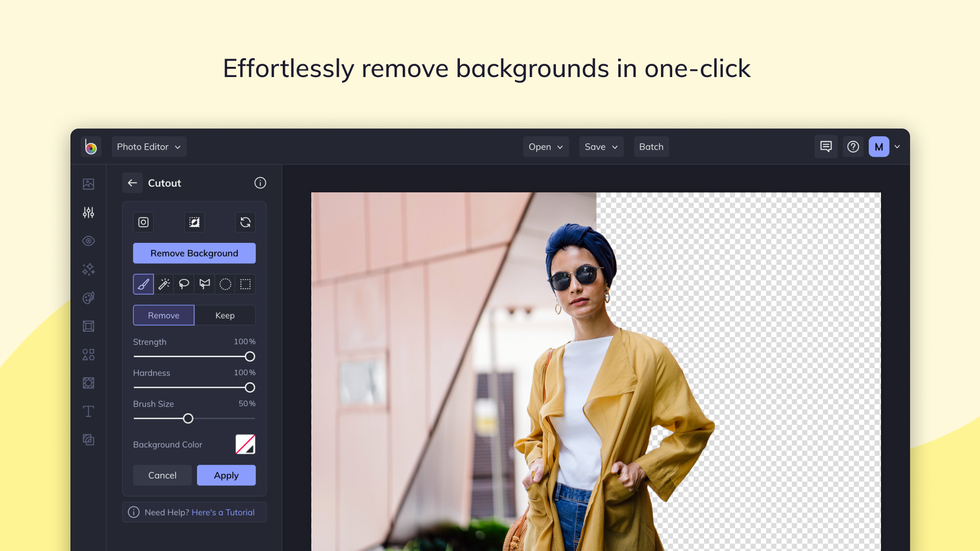980x551 pixels.
Task: Select the circular selection tool
Action: coord(225,284)
